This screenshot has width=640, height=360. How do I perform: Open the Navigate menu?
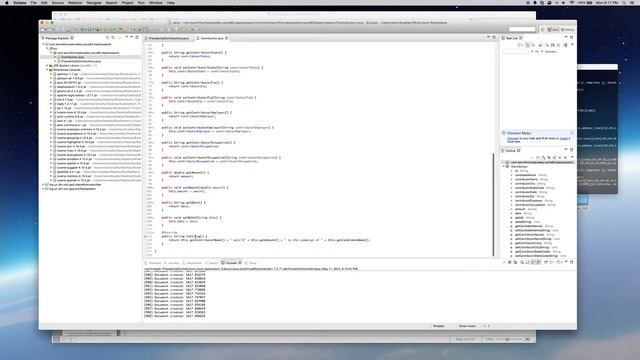tap(94, 3)
